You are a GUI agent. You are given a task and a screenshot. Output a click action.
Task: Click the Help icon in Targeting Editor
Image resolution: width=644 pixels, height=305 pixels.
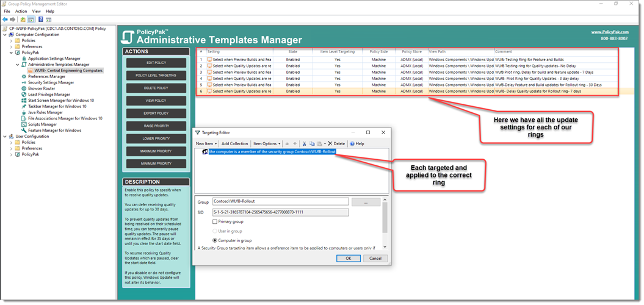pos(352,144)
